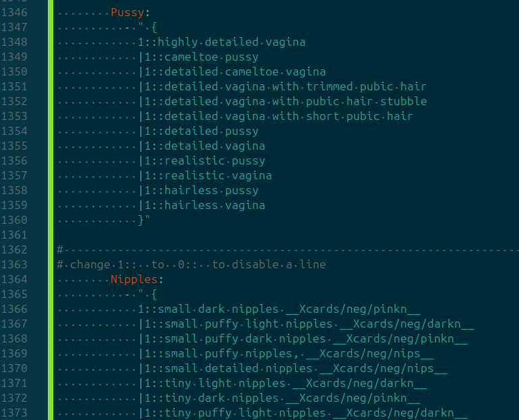Image resolution: width=519 pixels, height=420 pixels.
Task: Click line number 1370 in the gutter
Action: click(14, 368)
